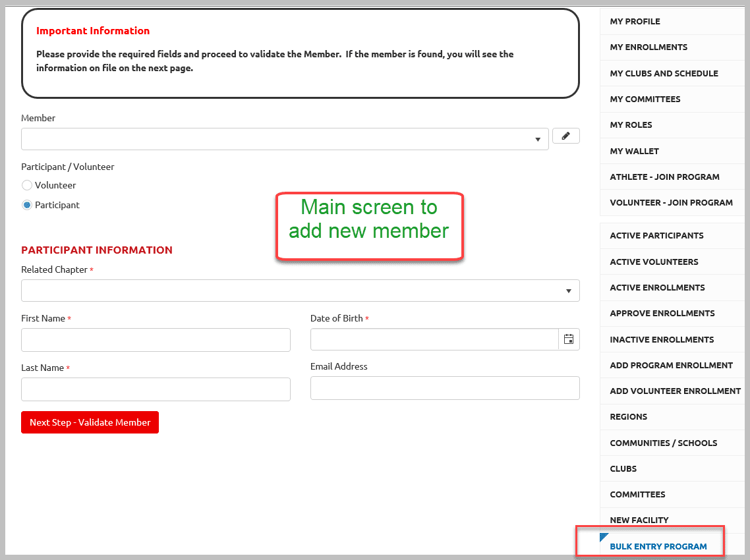Click the Email Address input field
750x560 pixels.
point(445,388)
